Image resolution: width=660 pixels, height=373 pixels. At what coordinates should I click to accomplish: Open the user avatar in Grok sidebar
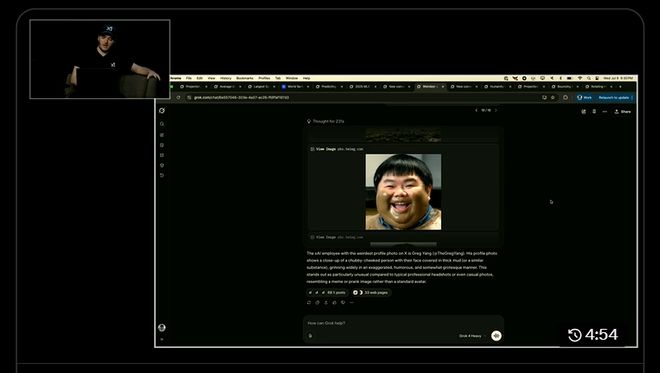click(x=162, y=327)
